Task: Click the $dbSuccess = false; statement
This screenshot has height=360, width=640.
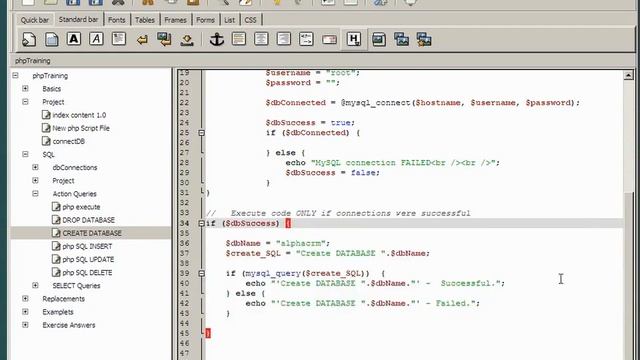Action: click(333, 173)
